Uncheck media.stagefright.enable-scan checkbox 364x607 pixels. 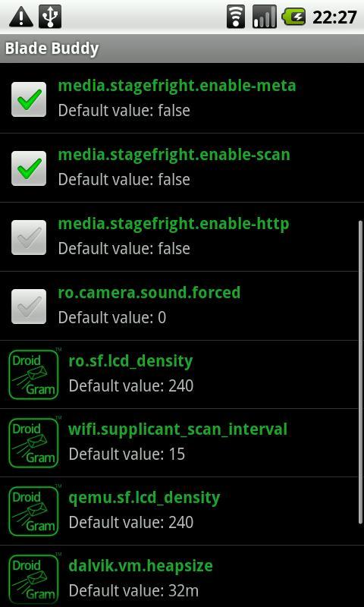pos(29,168)
